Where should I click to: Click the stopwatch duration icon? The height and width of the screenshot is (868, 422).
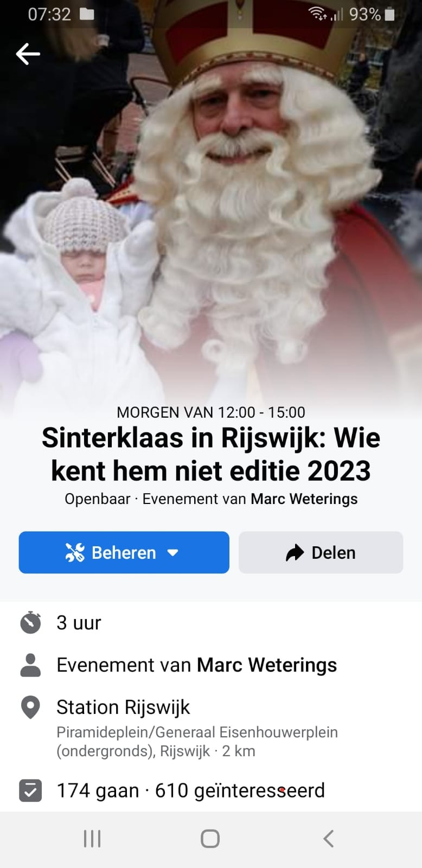coord(30,622)
